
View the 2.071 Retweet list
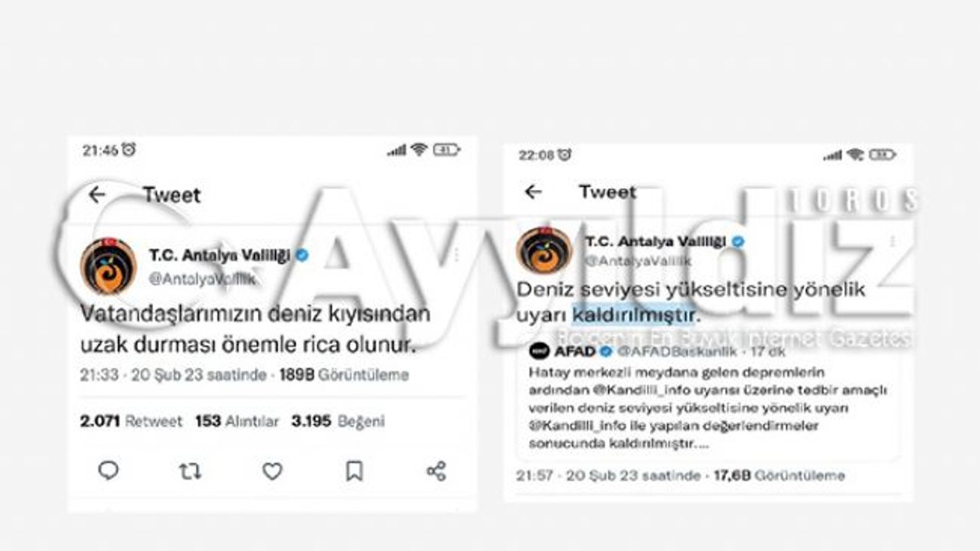point(131,421)
